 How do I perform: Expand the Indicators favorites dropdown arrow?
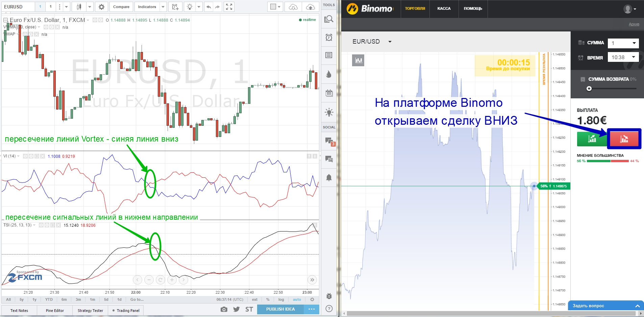(x=163, y=7)
